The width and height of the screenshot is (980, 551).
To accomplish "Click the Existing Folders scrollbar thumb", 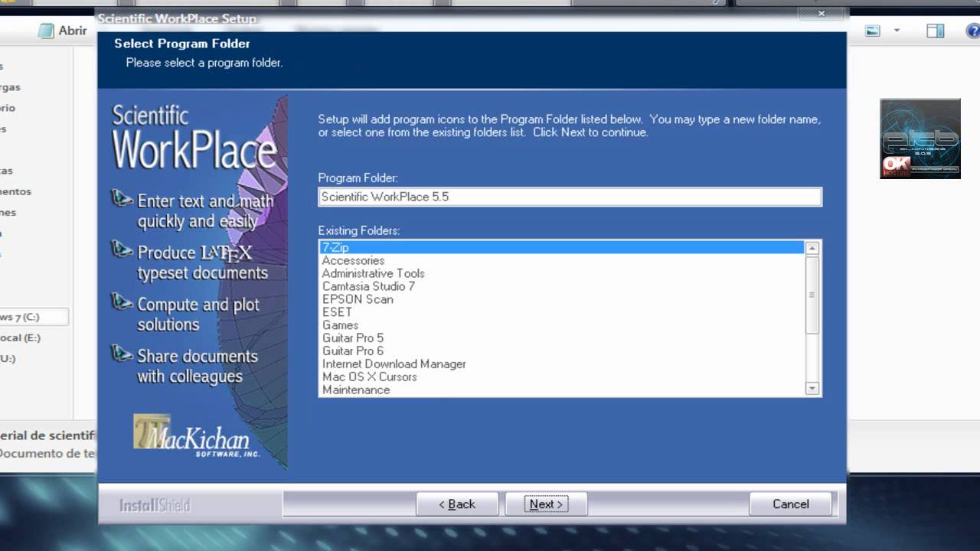I will (x=812, y=295).
